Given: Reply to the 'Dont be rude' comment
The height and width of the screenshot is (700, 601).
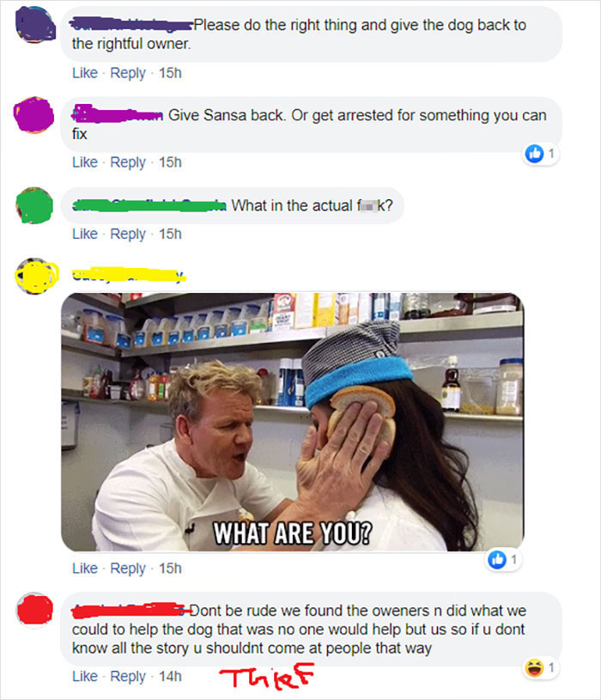Looking at the screenshot, I should click(128, 676).
